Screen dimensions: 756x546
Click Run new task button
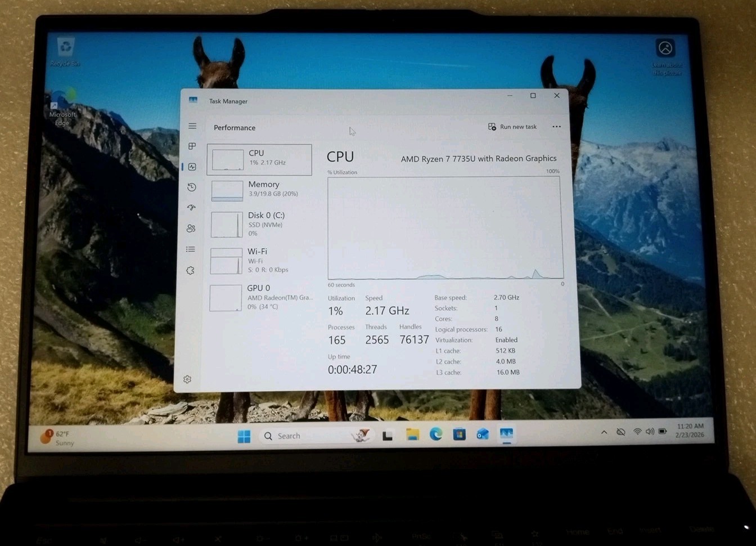(512, 127)
